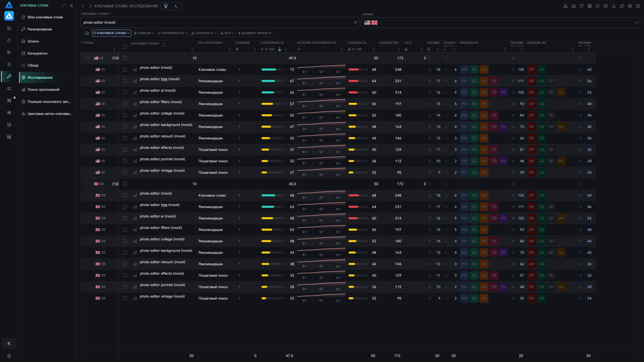Check US photo editor ai (mock) row
Screen dimensions: 644x362
tap(125, 93)
